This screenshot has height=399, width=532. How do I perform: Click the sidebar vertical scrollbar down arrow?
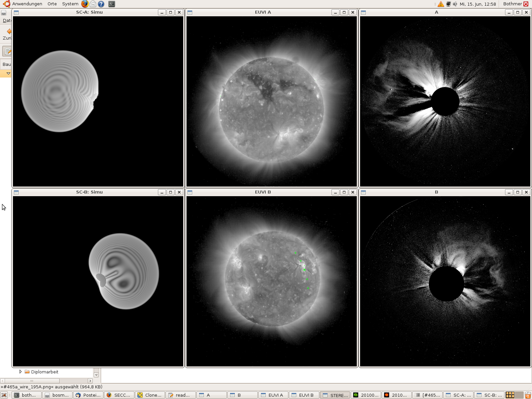(x=96, y=374)
